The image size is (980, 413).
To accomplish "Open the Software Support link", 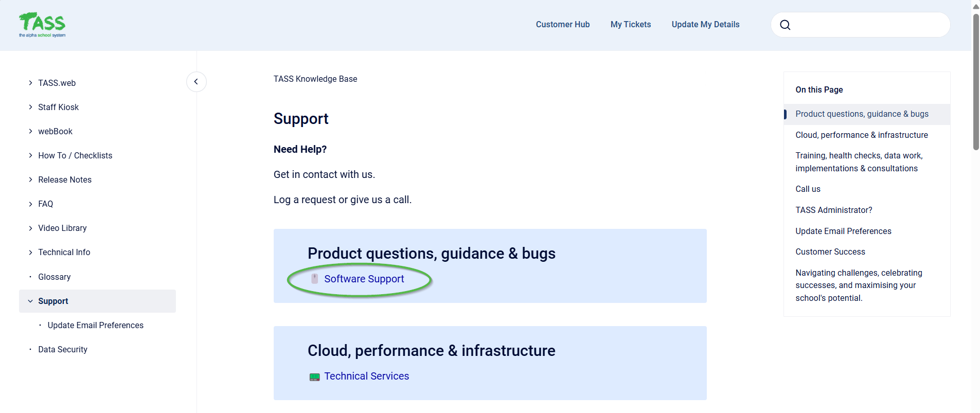I will pyautogui.click(x=364, y=279).
